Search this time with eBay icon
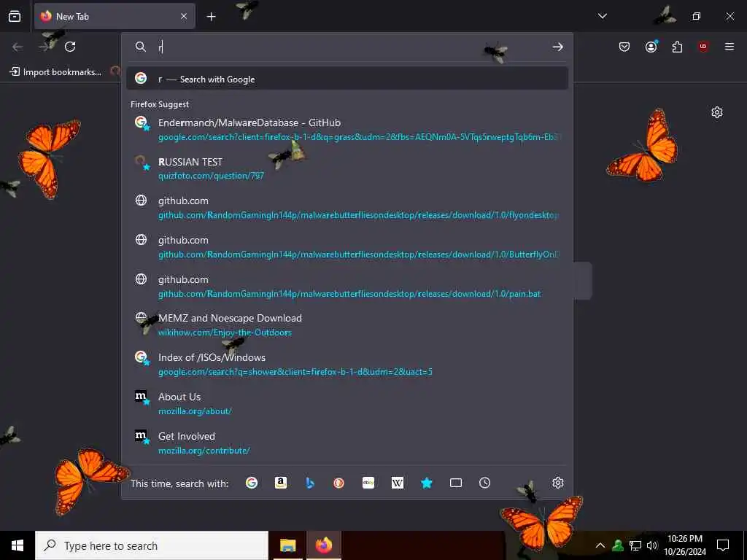 (x=368, y=483)
